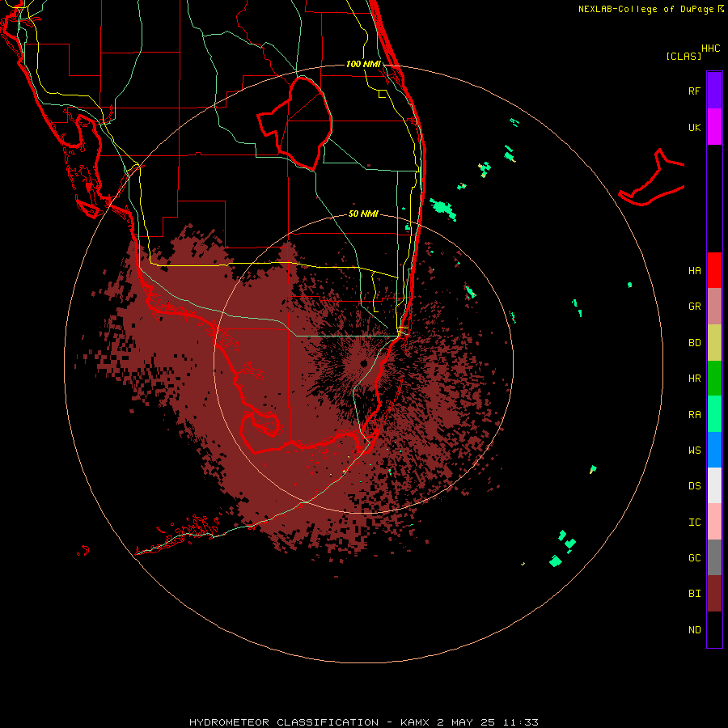Click the RF legend label
Image resolution: width=728 pixels, height=728 pixels.
click(x=694, y=91)
